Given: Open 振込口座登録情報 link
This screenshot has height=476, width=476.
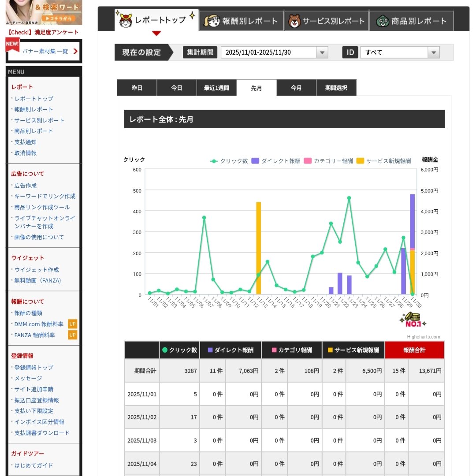Looking at the screenshot, I should coord(37,400).
